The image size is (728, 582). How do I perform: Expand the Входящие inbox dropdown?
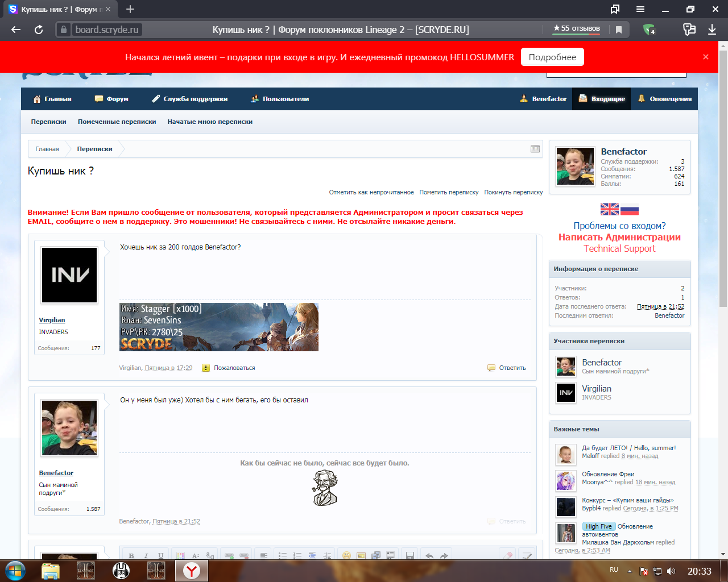click(602, 99)
